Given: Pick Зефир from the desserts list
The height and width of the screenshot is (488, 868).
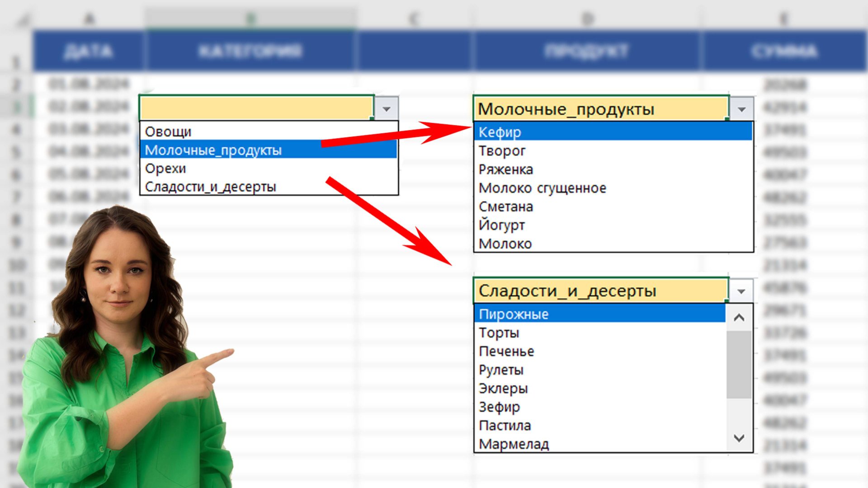Looking at the screenshot, I should pyautogui.click(x=499, y=407).
